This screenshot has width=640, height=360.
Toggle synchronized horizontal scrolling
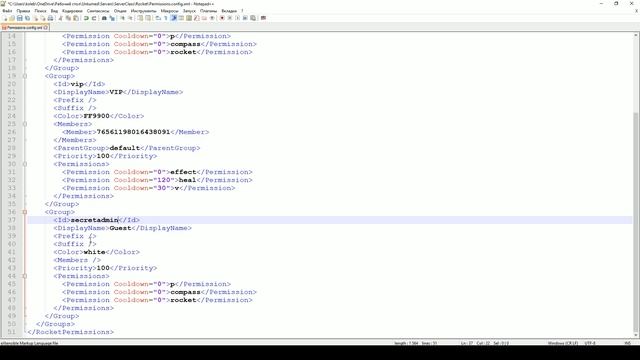click(149, 18)
